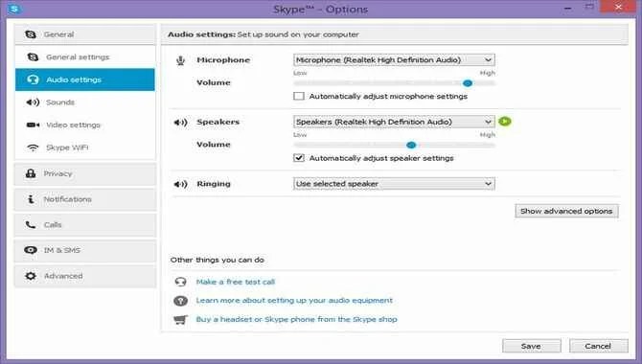Click the Skype icon next to General settings
This screenshot has height=364, width=642.
pyautogui.click(x=33, y=57)
